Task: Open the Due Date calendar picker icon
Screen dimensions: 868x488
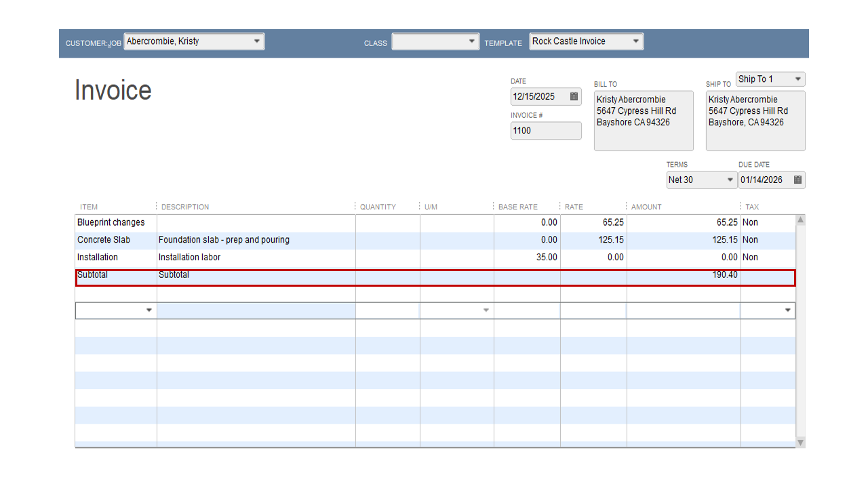Action: click(x=800, y=180)
